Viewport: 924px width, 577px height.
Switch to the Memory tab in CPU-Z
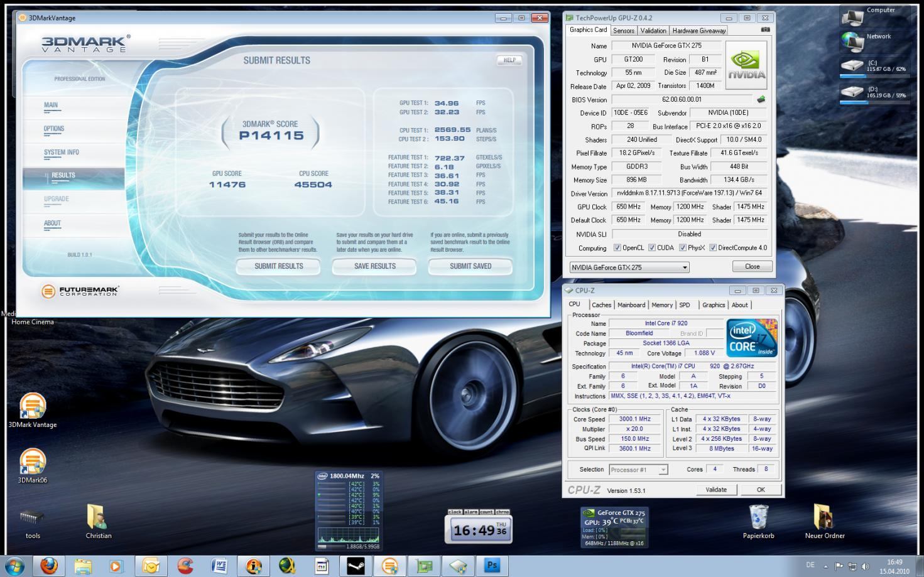click(x=662, y=305)
